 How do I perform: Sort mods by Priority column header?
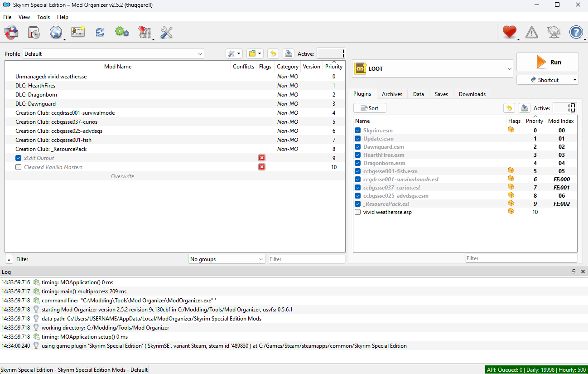point(334,67)
